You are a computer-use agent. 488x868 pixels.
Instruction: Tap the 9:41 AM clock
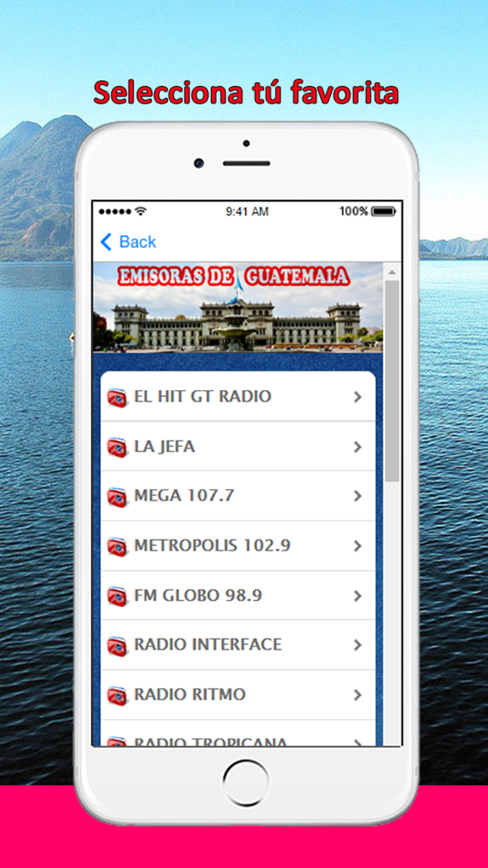[247, 211]
